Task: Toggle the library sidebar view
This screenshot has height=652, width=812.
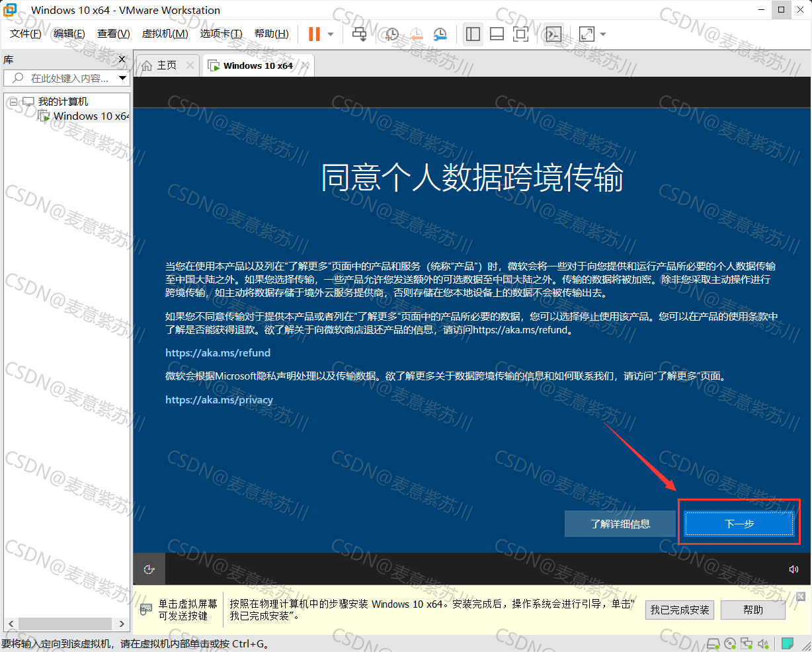Action: click(x=473, y=34)
